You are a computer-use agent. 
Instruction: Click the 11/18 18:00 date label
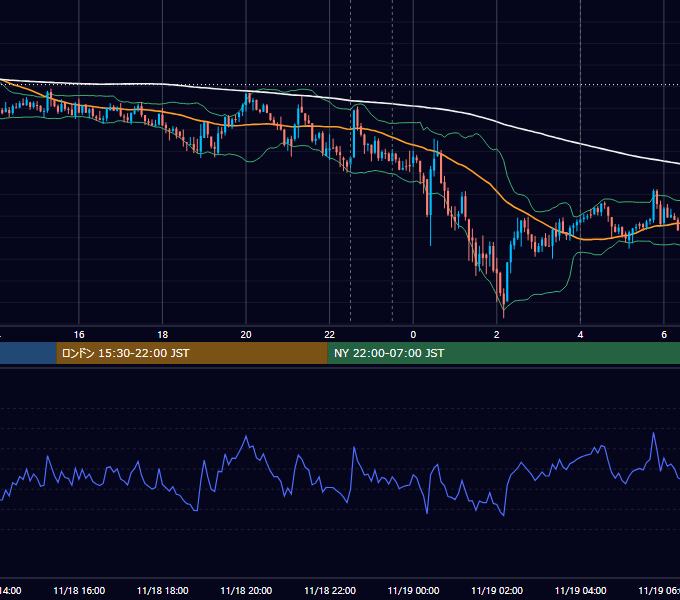click(x=163, y=590)
